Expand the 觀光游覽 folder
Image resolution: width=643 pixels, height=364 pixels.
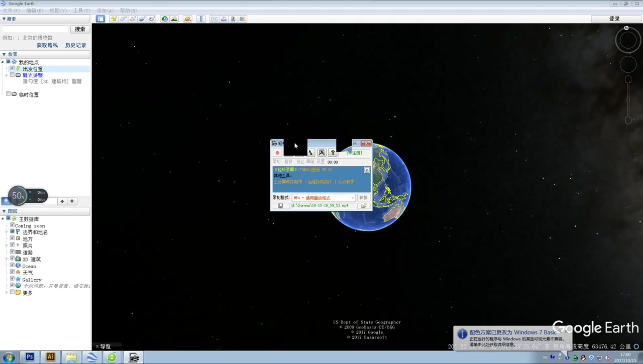point(7,75)
